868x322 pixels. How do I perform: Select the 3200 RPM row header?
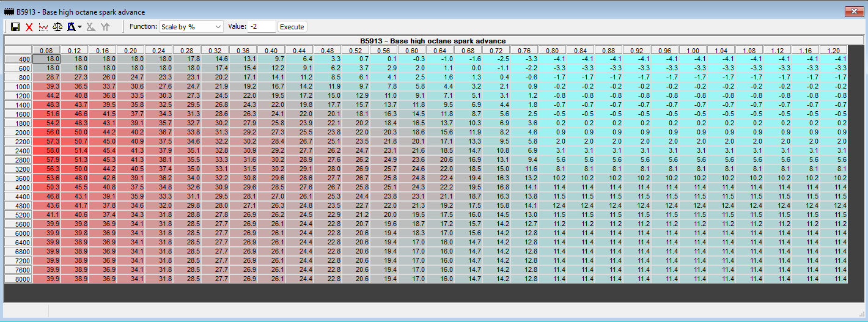pos(18,169)
